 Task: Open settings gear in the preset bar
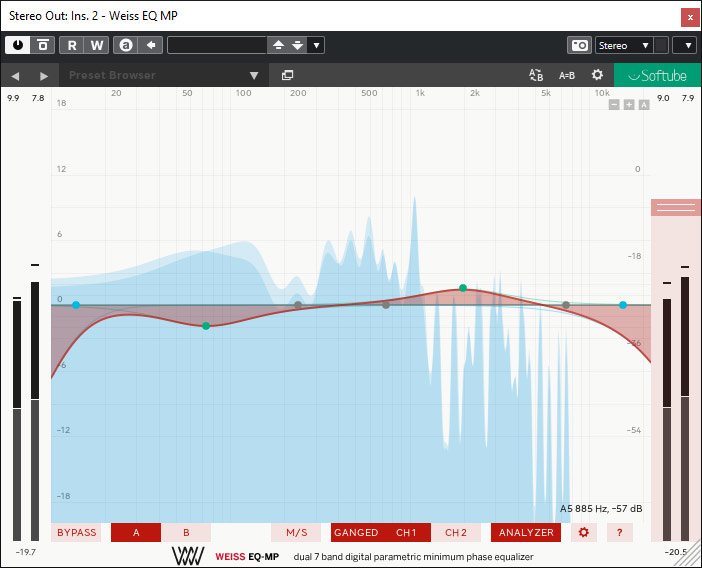597,75
